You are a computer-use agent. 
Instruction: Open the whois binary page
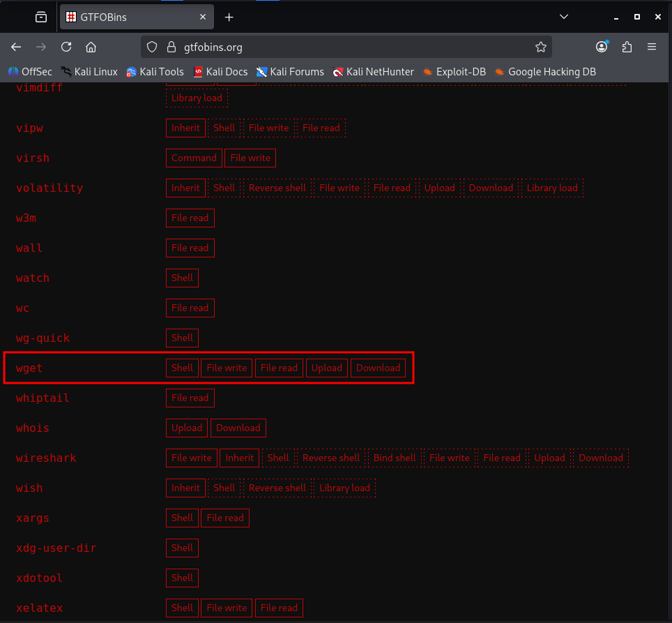33,428
